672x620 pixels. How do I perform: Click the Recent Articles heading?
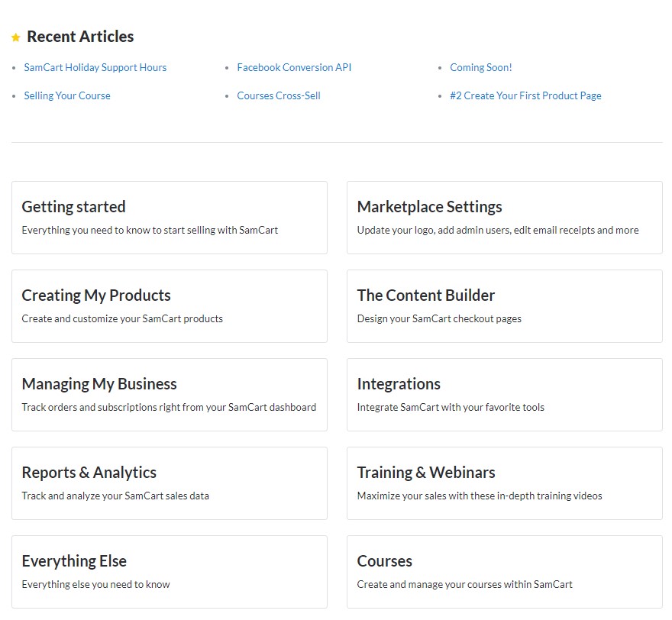(80, 37)
